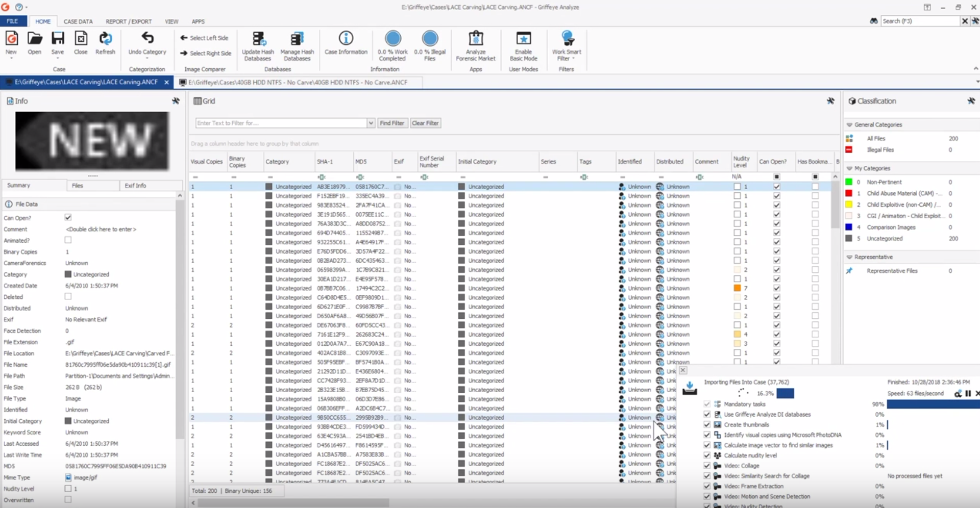Viewport: 980px width, 508px height.
Task: Click the Find Filter button
Action: [x=392, y=123]
